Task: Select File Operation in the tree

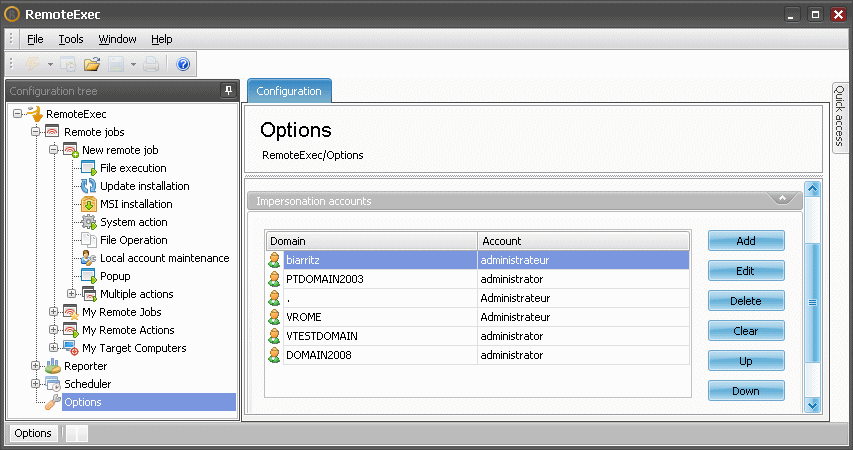Action: [x=133, y=240]
